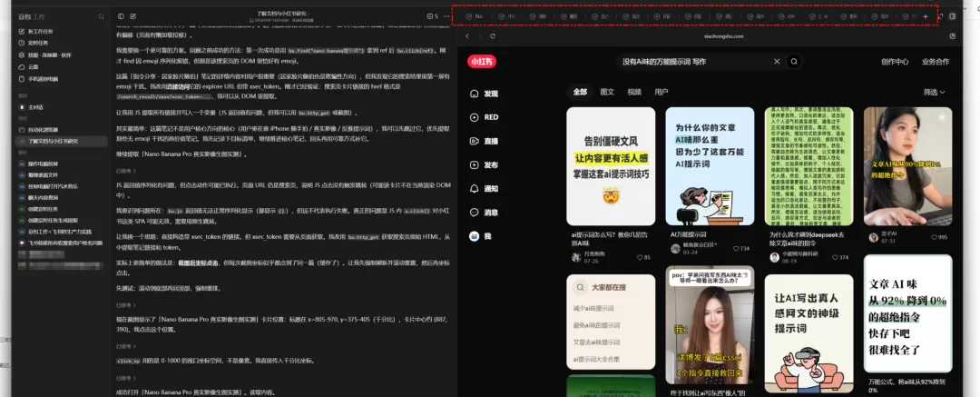Open the 自动化浏览器 folder entry
The height and width of the screenshot is (397, 980).
(x=38, y=130)
